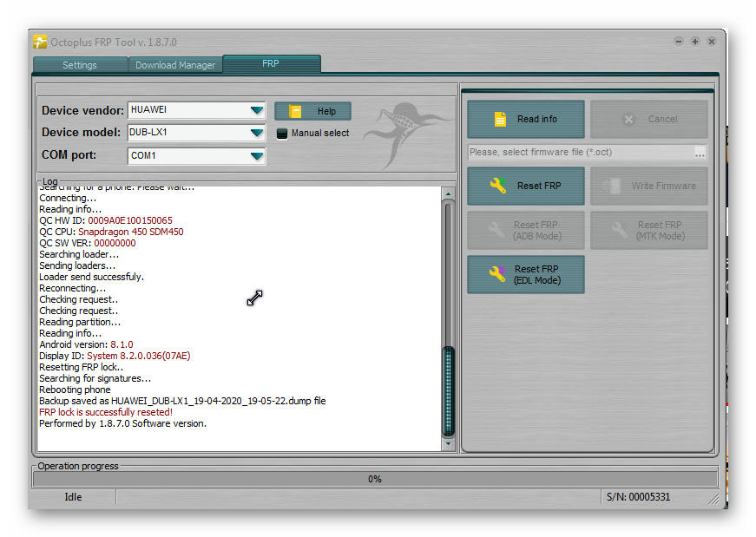756x537 pixels.
Task: Click the Snapdragon 450 SDM450 log value
Action: (x=131, y=232)
